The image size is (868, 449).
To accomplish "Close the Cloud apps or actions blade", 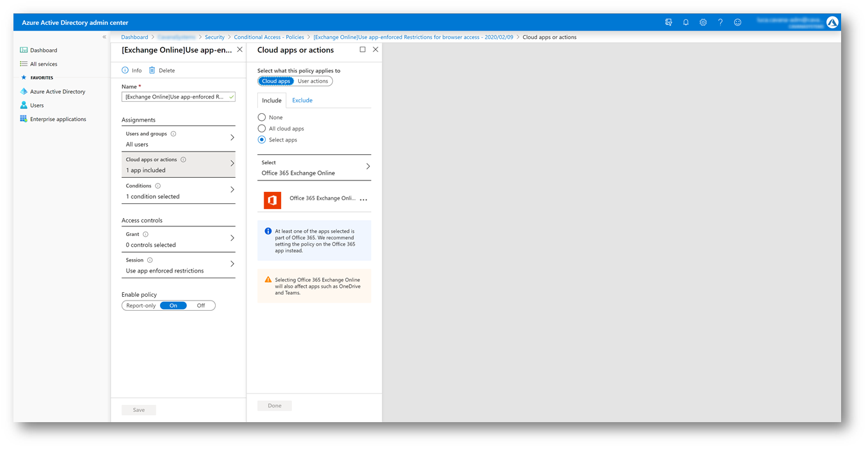I will (x=376, y=49).
